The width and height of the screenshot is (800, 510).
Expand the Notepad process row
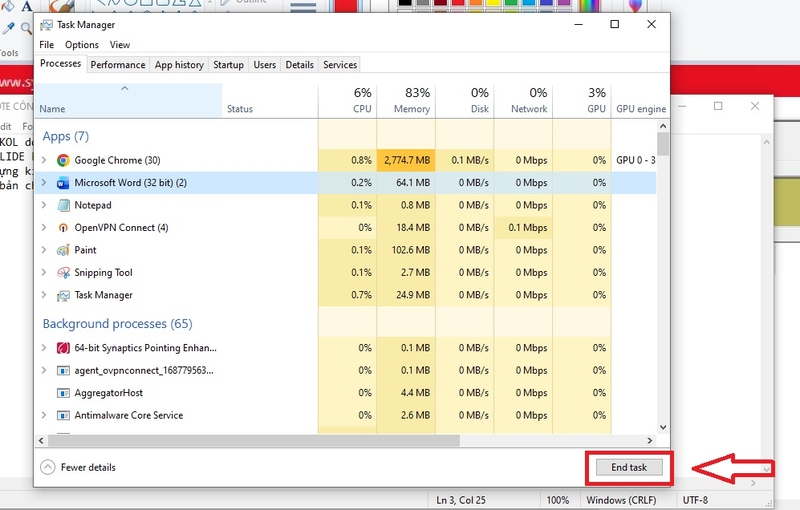(44, 205)
